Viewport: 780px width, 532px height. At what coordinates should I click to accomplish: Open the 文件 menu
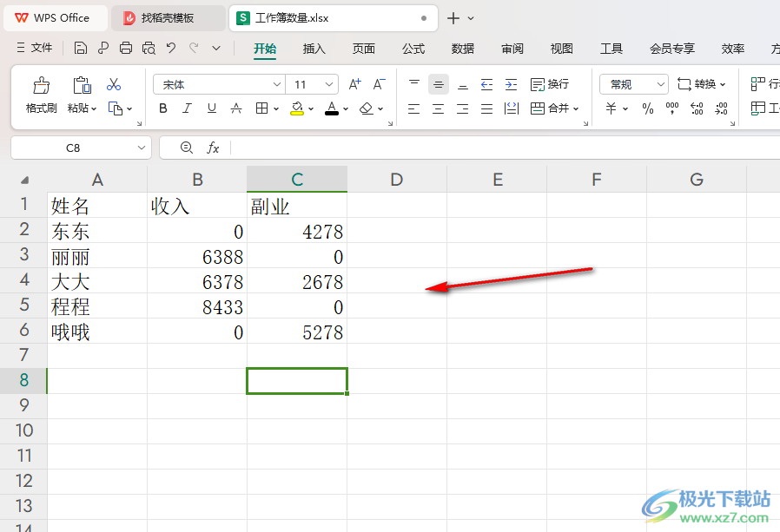pyautogui.click(x=35, y=48)
